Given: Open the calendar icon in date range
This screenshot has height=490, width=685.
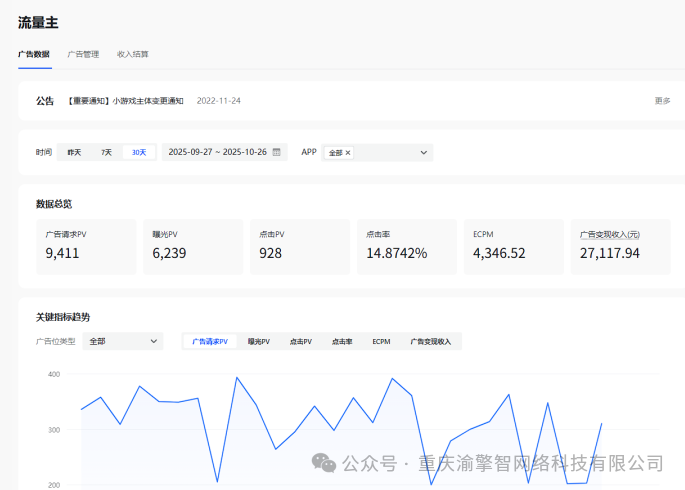Looking at the screenshot, I should pyautogui.click(x=277, y=152).
